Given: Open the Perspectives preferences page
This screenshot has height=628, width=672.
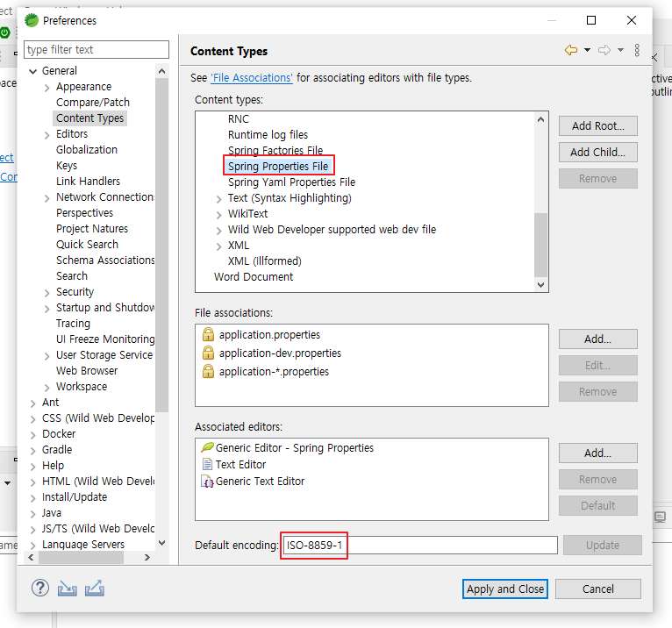Looking at the screenshot, I should point(84,213).
